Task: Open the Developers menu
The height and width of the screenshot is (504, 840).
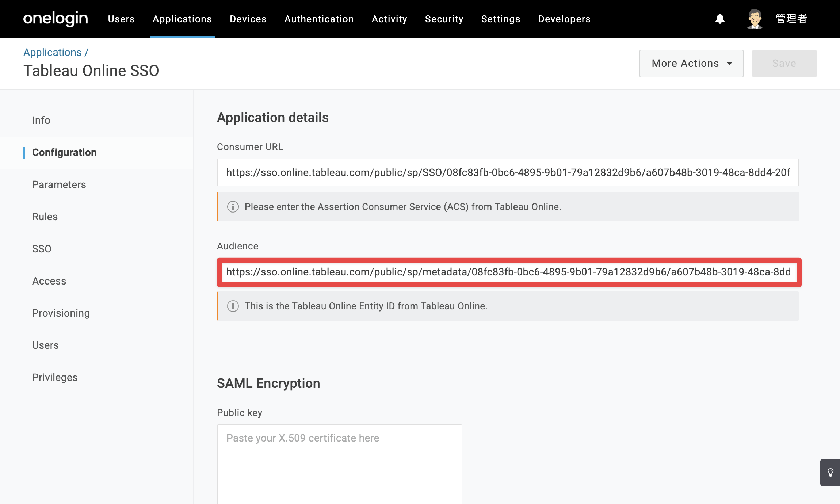Action: [x=564, y=19]
